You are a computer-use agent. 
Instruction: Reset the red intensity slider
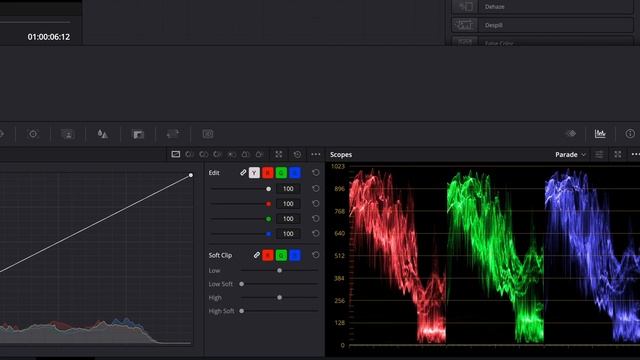pos(316,204)
